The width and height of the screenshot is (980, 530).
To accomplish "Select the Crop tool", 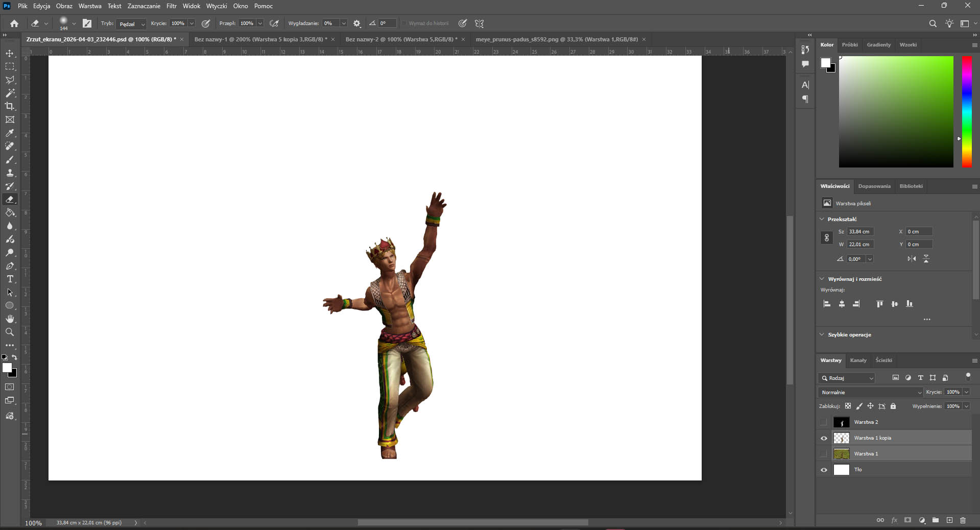I will click(x=10, y=106).
